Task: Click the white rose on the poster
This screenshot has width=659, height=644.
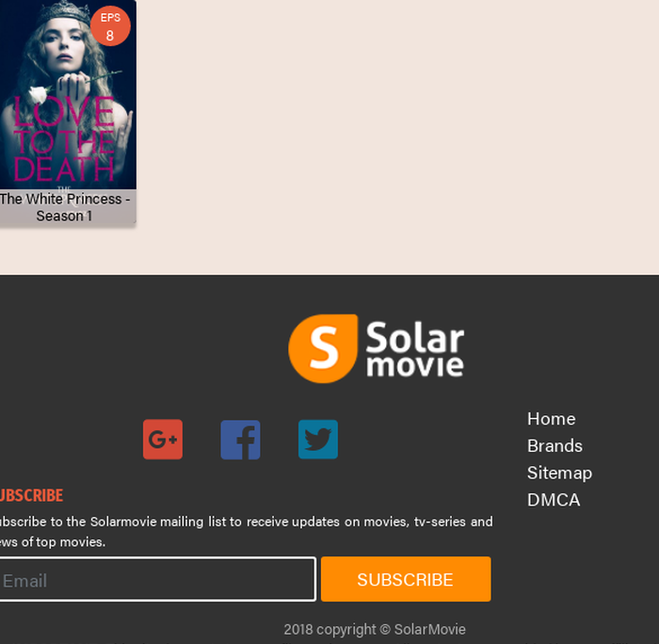Action: (x=38, y=94)
